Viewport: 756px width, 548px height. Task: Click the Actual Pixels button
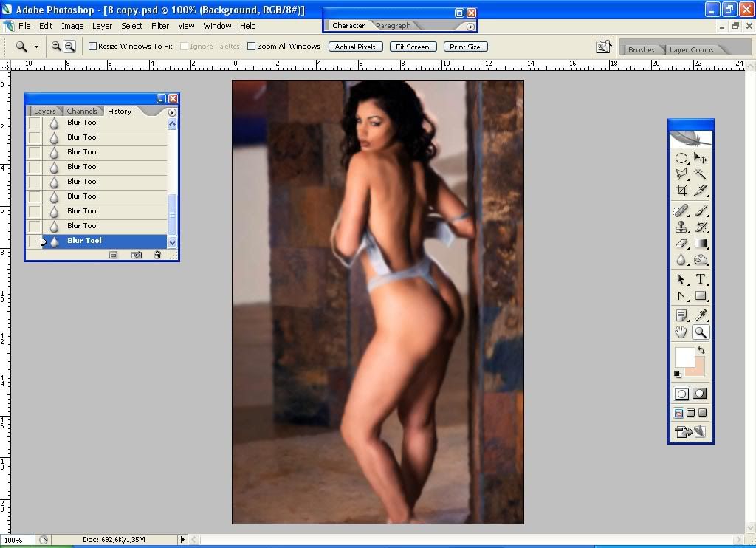[355, 47]
